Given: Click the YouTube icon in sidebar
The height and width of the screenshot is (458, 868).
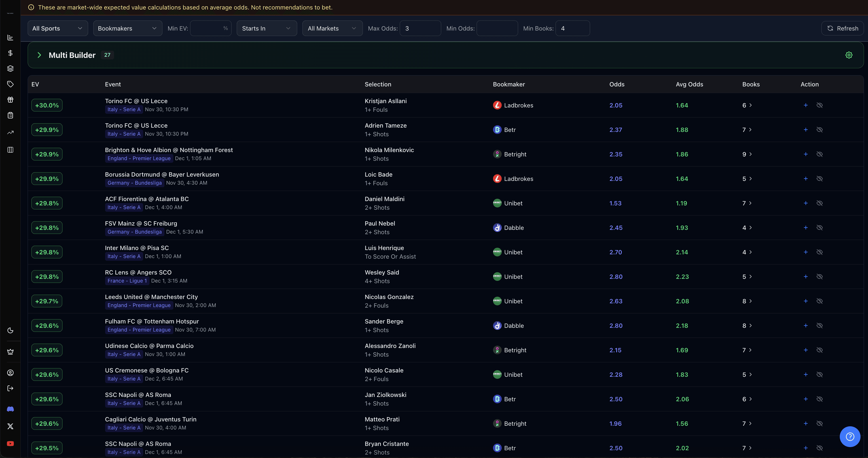Looking at the screenshot, I should (x=10, y=444).
